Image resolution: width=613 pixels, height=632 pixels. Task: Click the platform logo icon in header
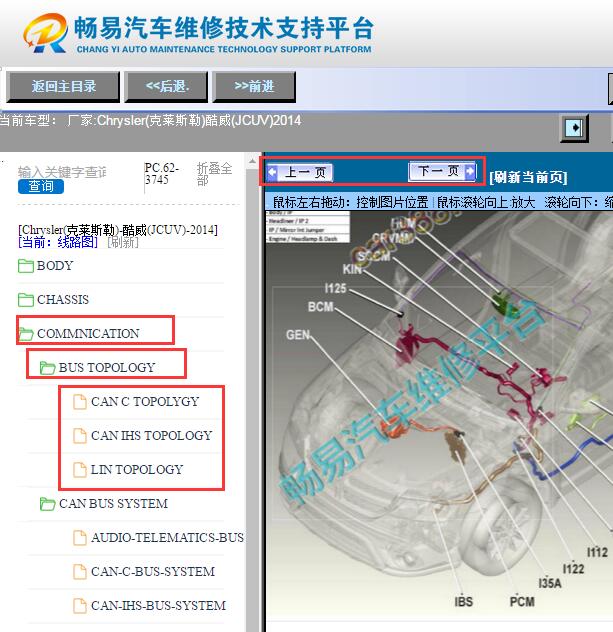(45, 33)
